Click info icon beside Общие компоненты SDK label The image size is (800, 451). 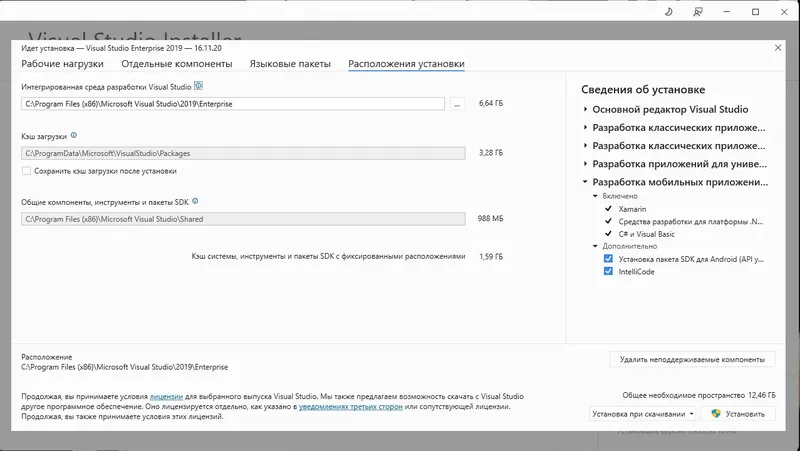pyautogui.click(x=195, y=201)
